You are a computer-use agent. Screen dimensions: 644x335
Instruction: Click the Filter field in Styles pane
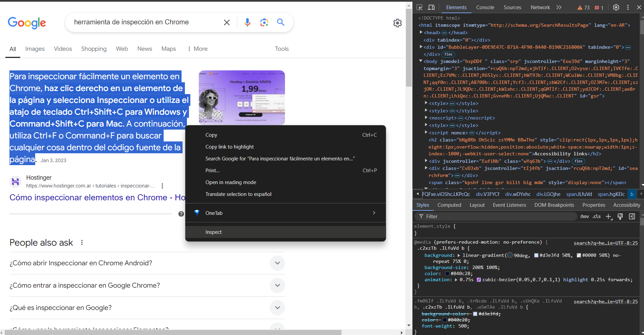(497, 217)
